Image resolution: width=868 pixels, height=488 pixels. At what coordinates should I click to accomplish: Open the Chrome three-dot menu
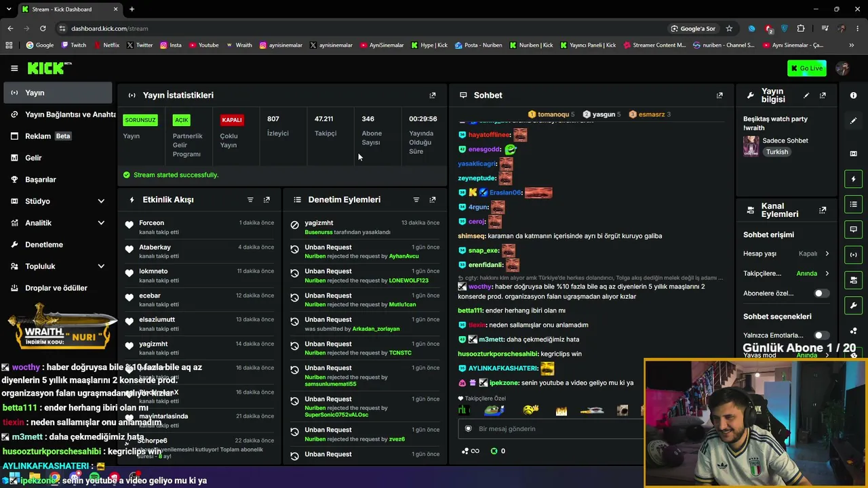coord(858,28)
